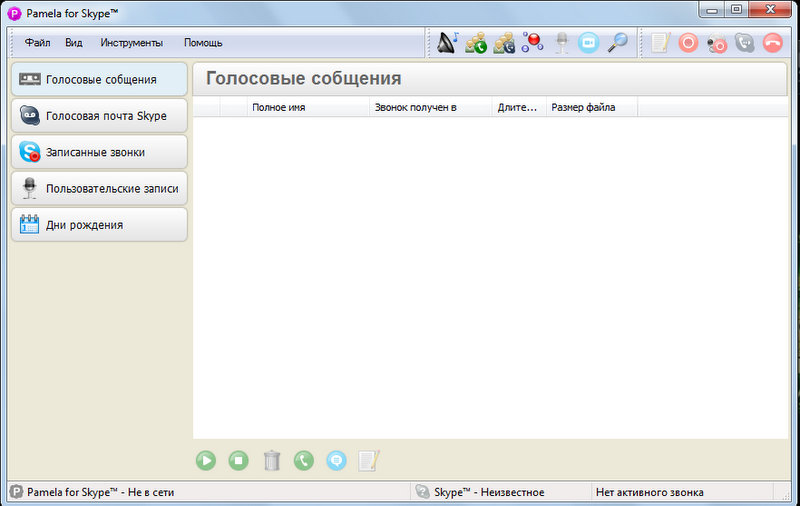This screenshot has height=506, width=800.
Task: Click the Pamela P logo in title bar
Action: click(x=15, y=14)
